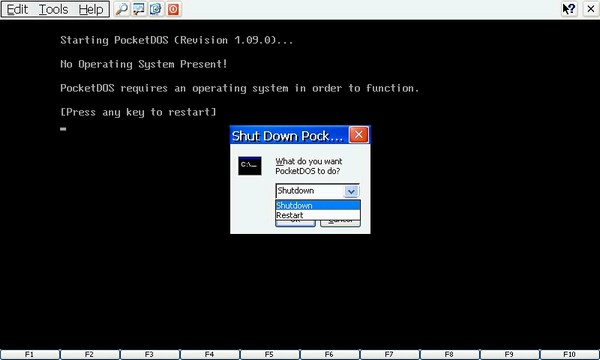Open the Tools menu
Viewport: 600px width, 360px height.
tap(54, 9)
